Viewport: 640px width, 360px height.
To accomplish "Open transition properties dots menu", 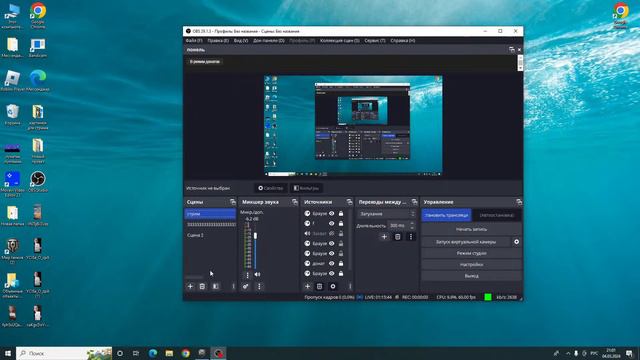I will coord(411,237).
